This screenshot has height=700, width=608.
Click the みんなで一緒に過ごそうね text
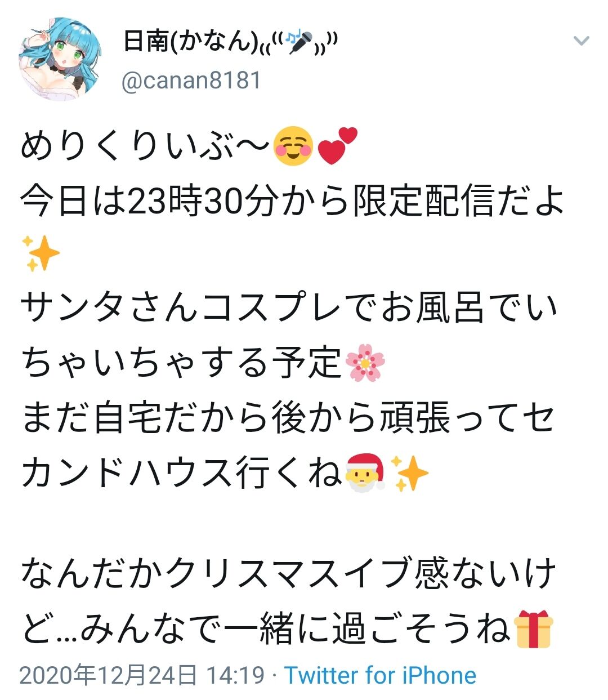pos(294,629)
